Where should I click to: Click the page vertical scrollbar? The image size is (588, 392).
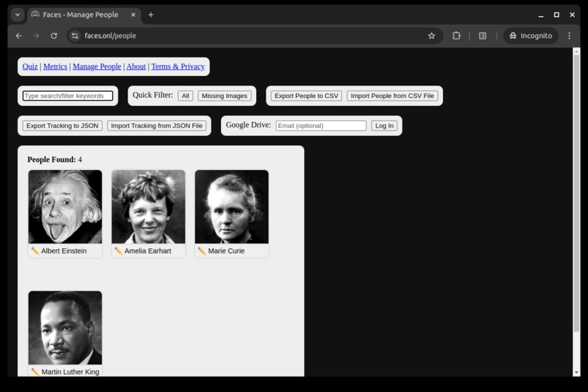point(576,193)
